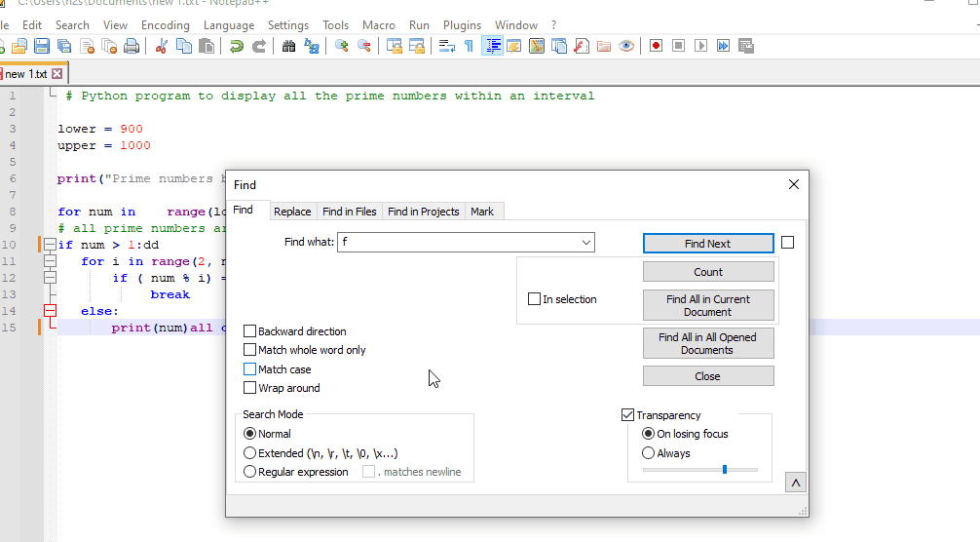The width and height of the screenshot is (980, 542).
Task: Open the Function List toolbar icon
Action: coord(582,46)
